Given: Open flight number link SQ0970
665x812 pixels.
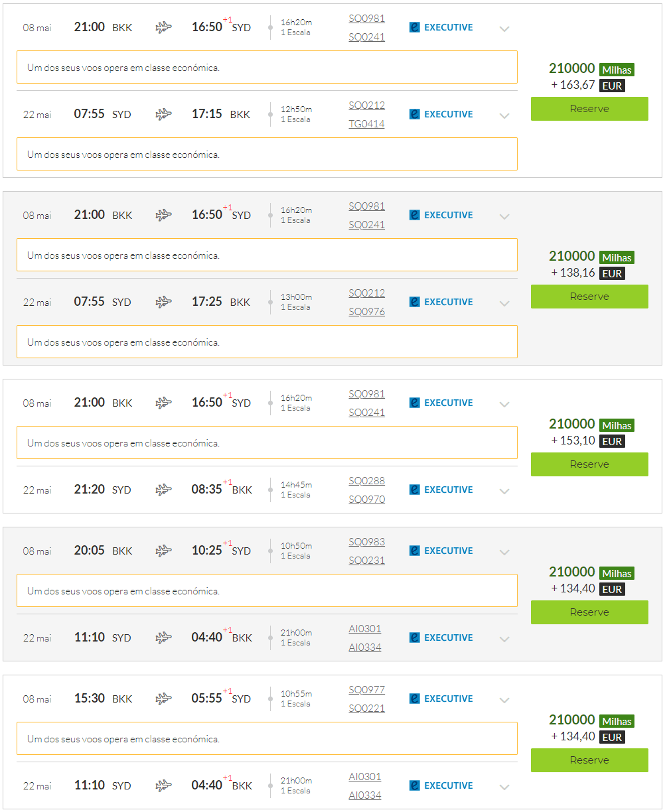Looking at the screenshot, I should point(367,500).
